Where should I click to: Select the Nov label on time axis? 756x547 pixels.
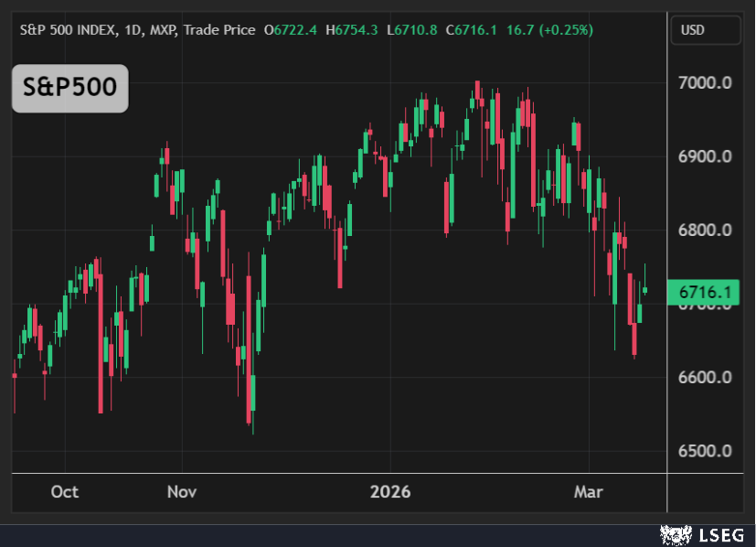182,492
